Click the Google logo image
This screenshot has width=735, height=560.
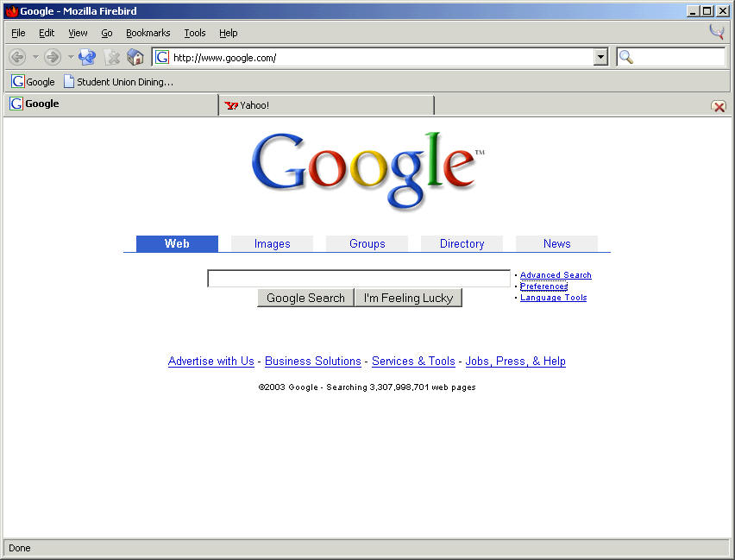[x=368, y=170]
